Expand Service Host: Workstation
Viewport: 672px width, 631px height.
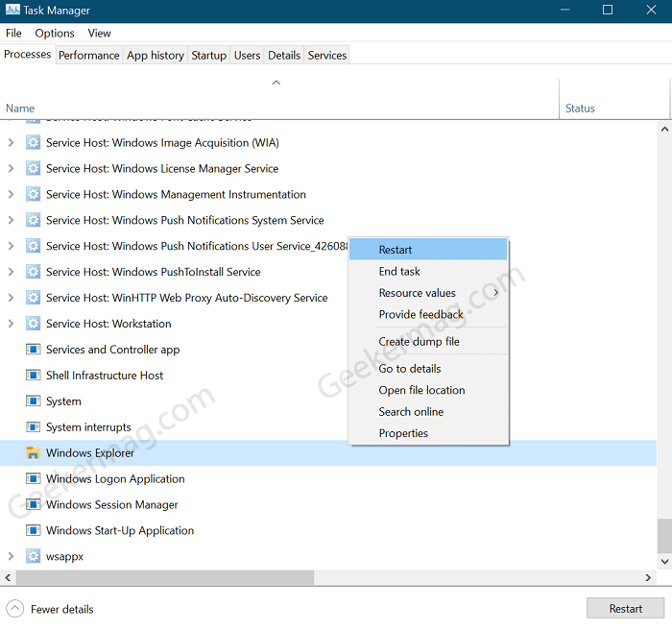(x=11, y=324)
